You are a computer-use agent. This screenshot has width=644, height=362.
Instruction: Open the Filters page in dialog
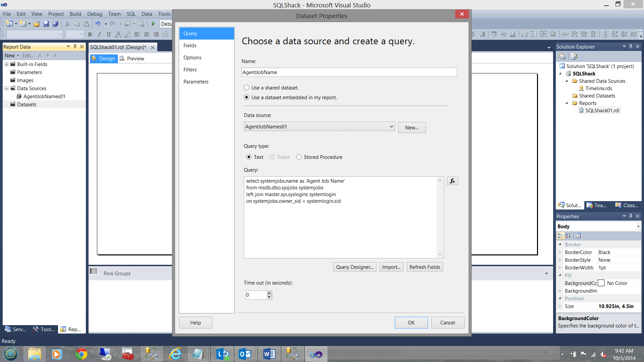click(x=190, y=70)
